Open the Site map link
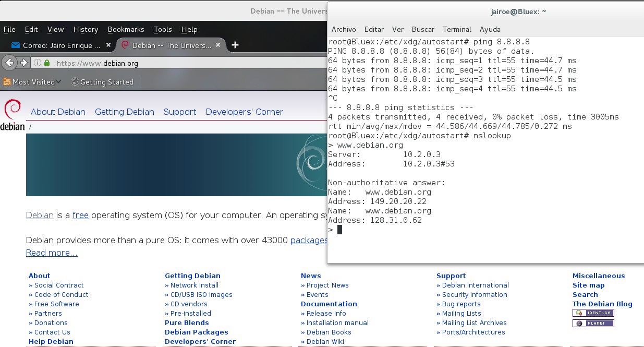Viewport: 644px width, 347px height. (589, 285)
